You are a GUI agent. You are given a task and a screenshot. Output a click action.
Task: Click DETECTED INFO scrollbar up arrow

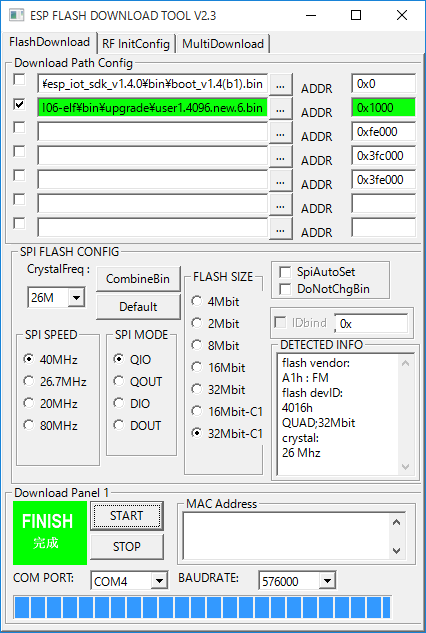pos(406,363)
